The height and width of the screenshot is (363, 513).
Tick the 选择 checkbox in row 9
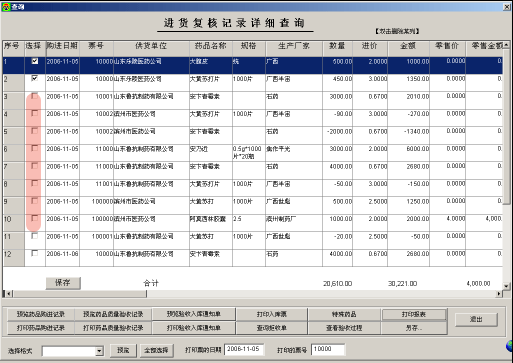(x=35, y=201)
